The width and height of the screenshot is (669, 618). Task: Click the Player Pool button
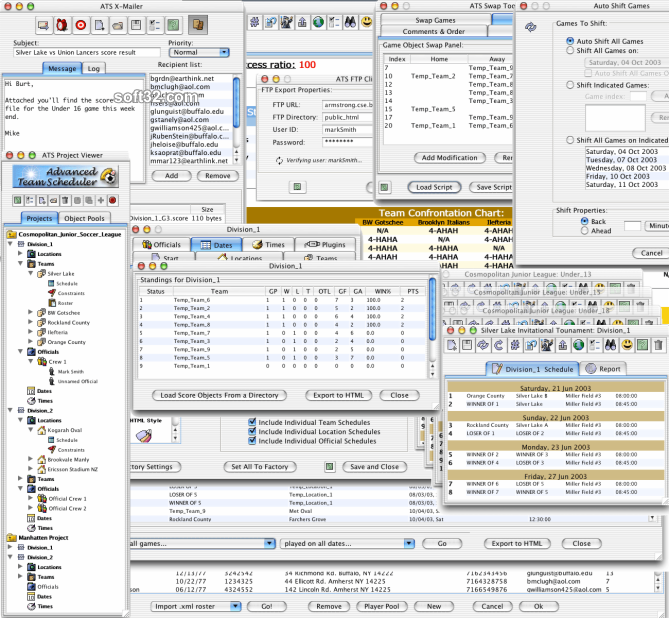pyautogui.click(x=381, y=606)
